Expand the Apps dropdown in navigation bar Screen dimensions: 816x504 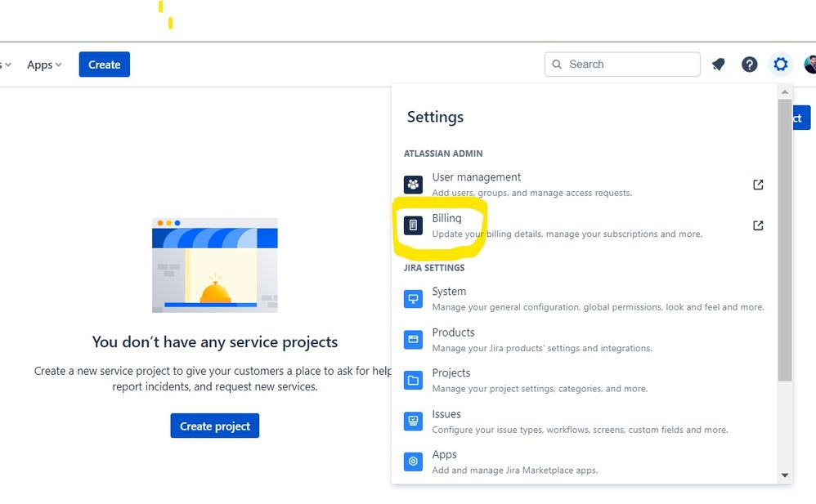click(44, 65)
